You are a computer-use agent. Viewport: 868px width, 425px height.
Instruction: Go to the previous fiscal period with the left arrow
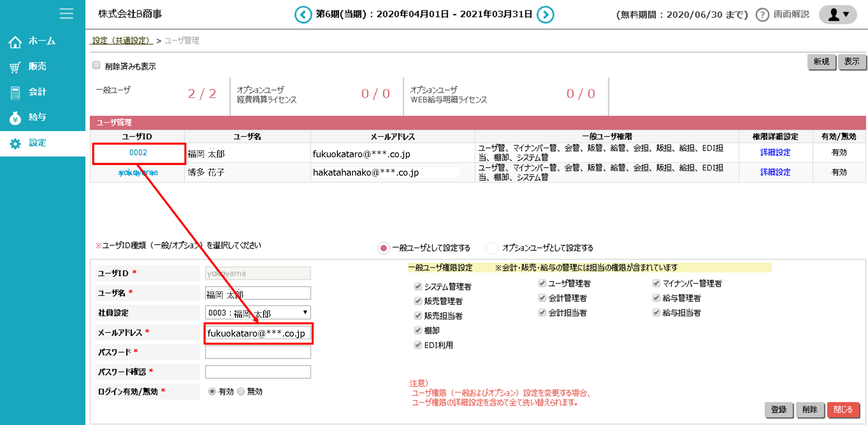303,14
